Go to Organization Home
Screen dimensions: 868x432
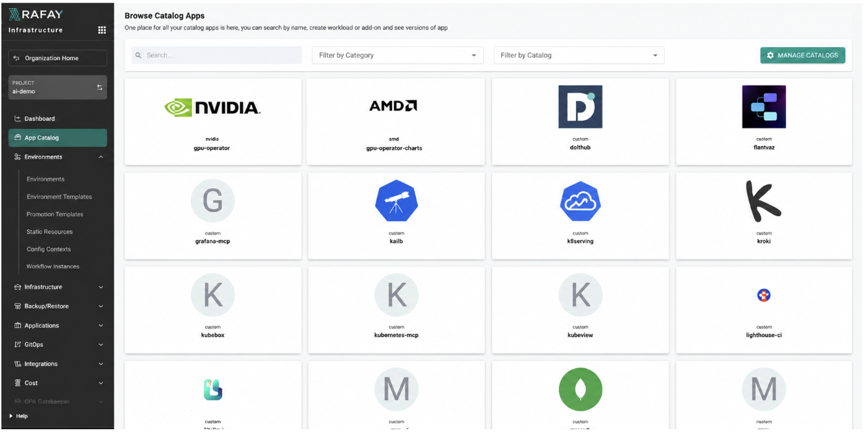(57, 58)
